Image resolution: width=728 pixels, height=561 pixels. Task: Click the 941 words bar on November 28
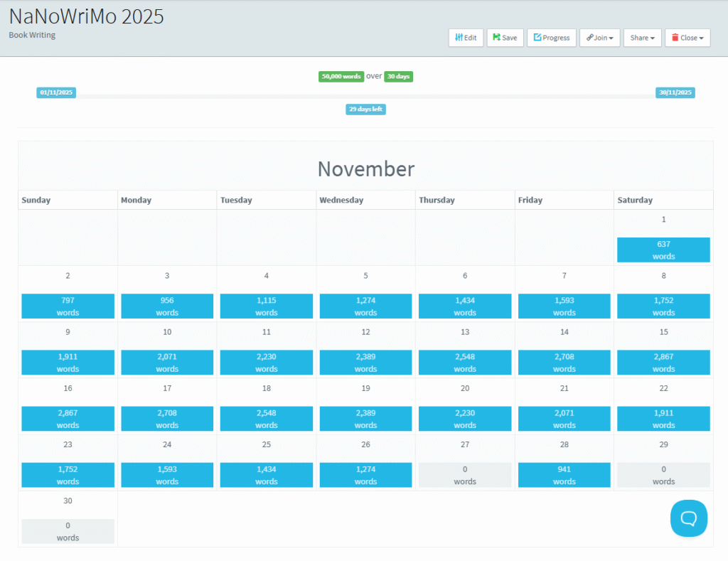(564, 475)
